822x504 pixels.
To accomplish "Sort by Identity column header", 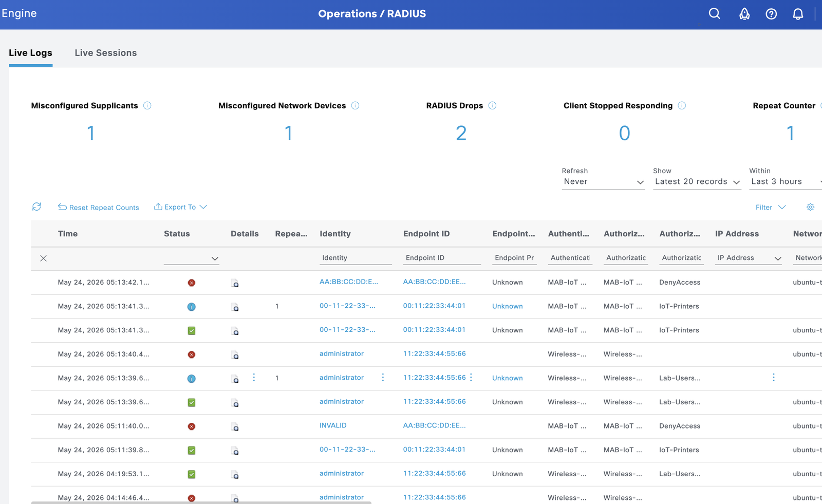I will pyautogui.click(x=335, y=234).
